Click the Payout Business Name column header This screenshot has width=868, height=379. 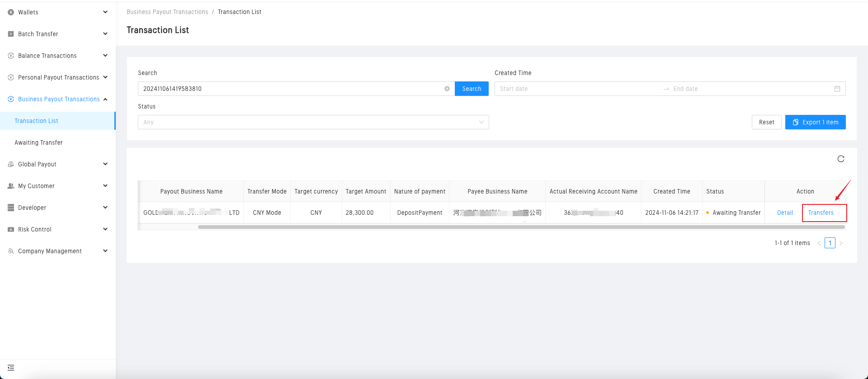[x=191, y=191]
